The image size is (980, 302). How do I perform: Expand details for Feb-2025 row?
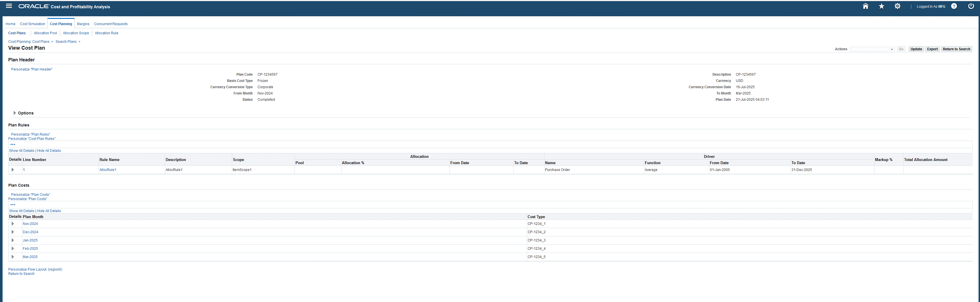click(13, 249)
